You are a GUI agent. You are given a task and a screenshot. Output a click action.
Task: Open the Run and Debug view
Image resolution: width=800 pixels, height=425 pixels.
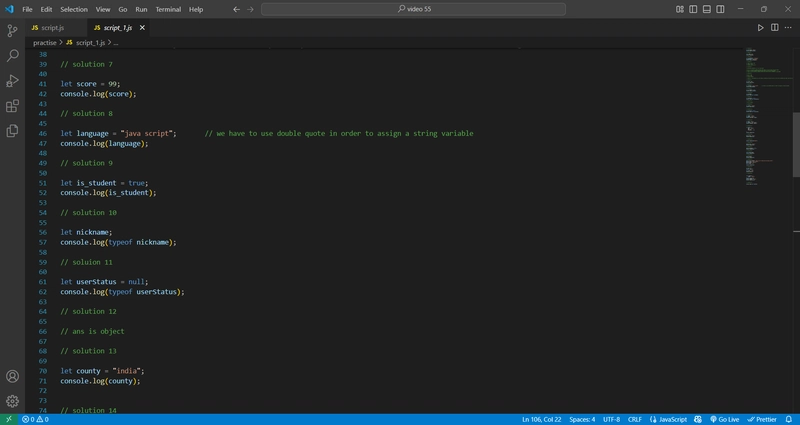(x=12, y=81)
